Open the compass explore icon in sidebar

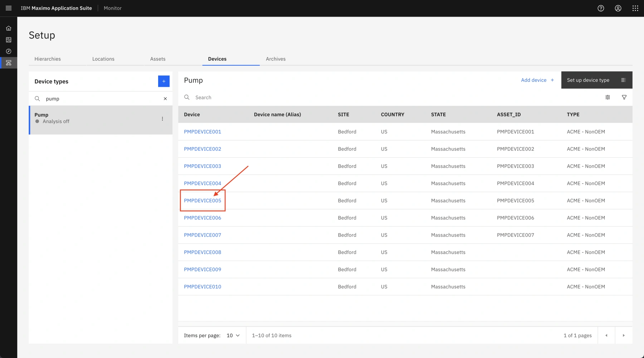9,51
